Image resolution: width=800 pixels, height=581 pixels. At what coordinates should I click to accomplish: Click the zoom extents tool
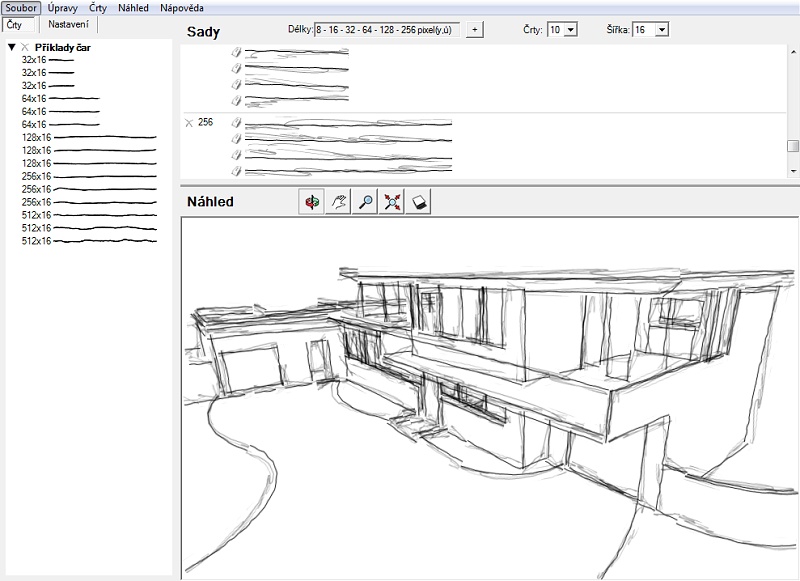tap(392, 201)
